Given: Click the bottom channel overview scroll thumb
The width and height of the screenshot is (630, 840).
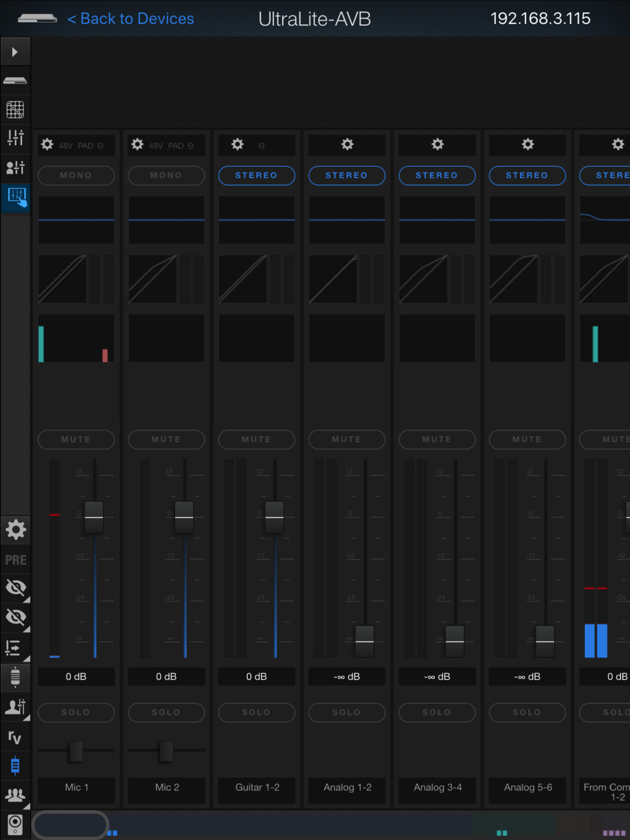Looking at the screenshot, I should tap(71, 825).
